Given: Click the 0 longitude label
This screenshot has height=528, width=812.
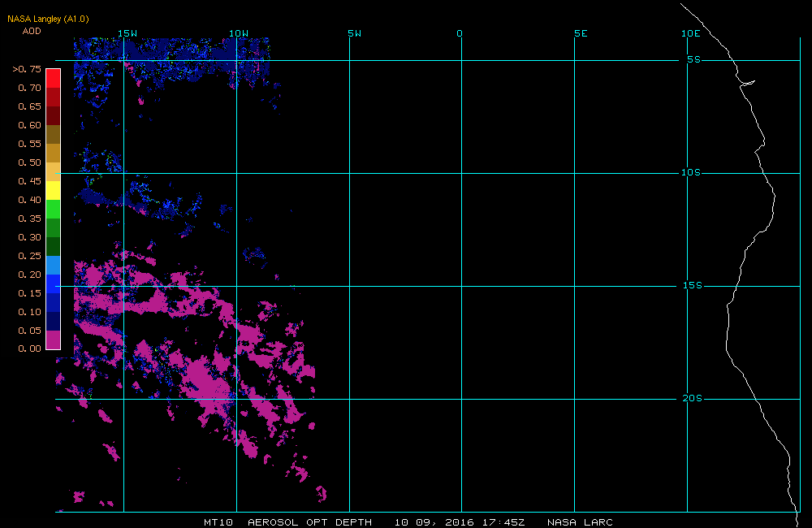Looking at the screenshot, I should point(460,33).
